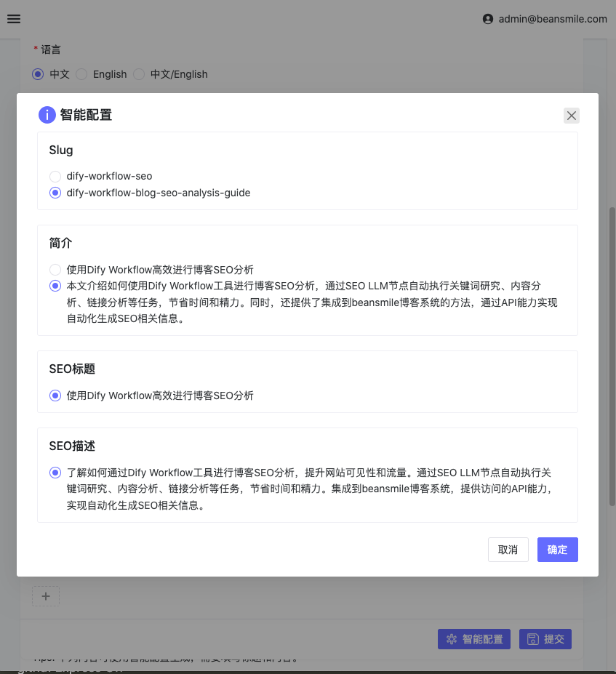Select 中文 language radio
The height and width of the screenshot is (674, 616).
pos(38,74)
